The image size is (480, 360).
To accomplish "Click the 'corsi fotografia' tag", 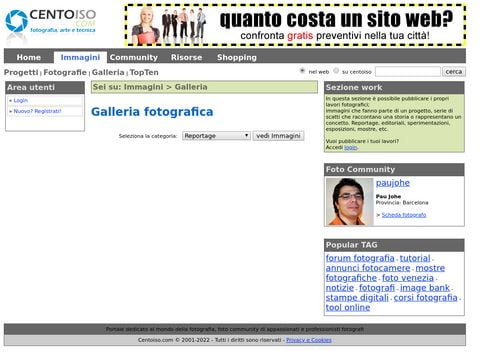I will pos(425,297).
